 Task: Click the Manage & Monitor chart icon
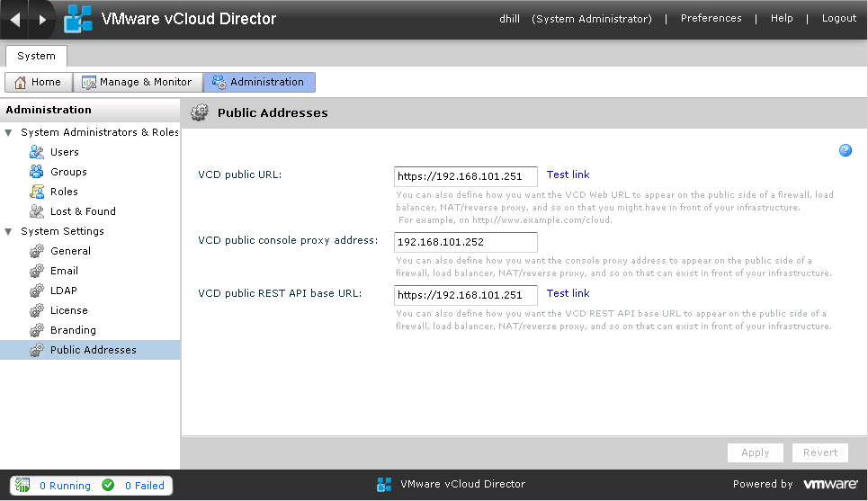pyautogui.click(x=88, y=83)
